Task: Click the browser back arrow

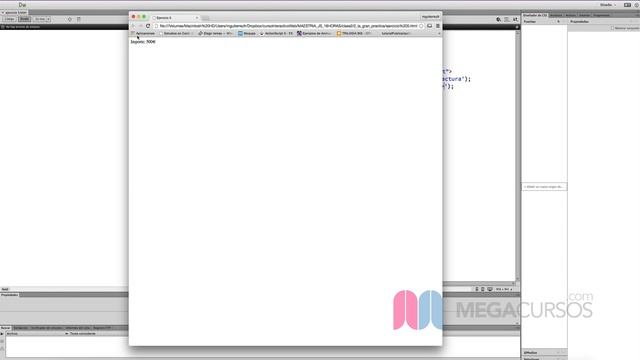Action: pos(133,26)
